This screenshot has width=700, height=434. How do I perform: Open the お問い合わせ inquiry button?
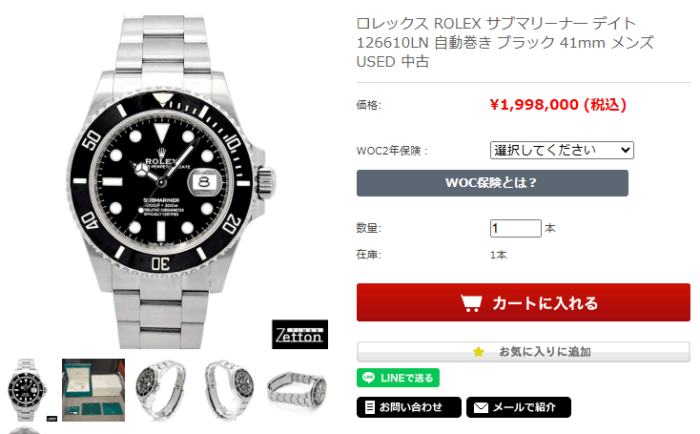pyautogui.click(x=409, y=407)
